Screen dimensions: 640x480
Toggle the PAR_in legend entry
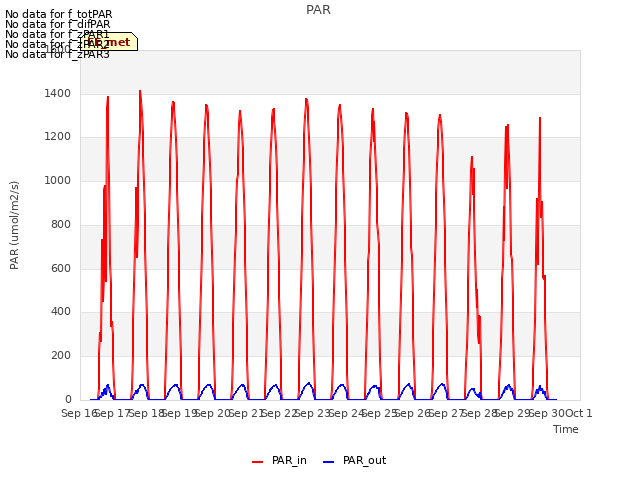point(279,460)
